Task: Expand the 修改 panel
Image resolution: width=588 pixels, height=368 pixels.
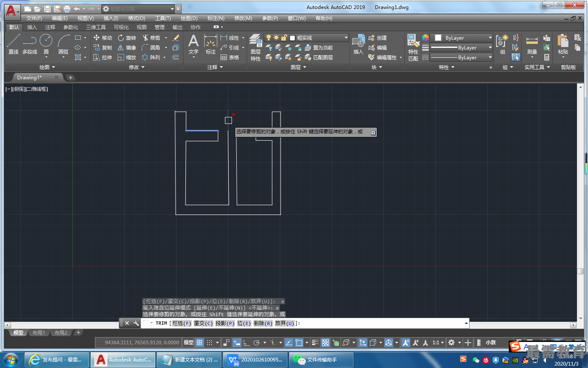Action: (x=136, y=67)
